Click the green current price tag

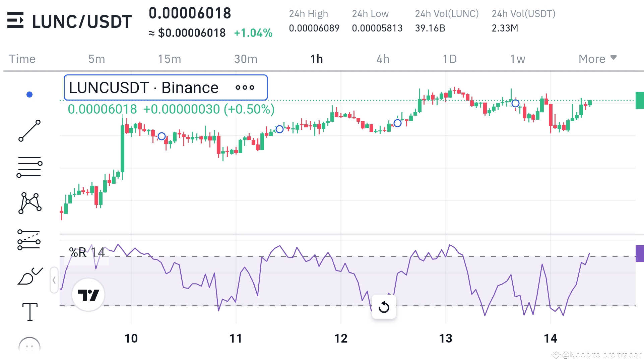click(x=639, y=100)
